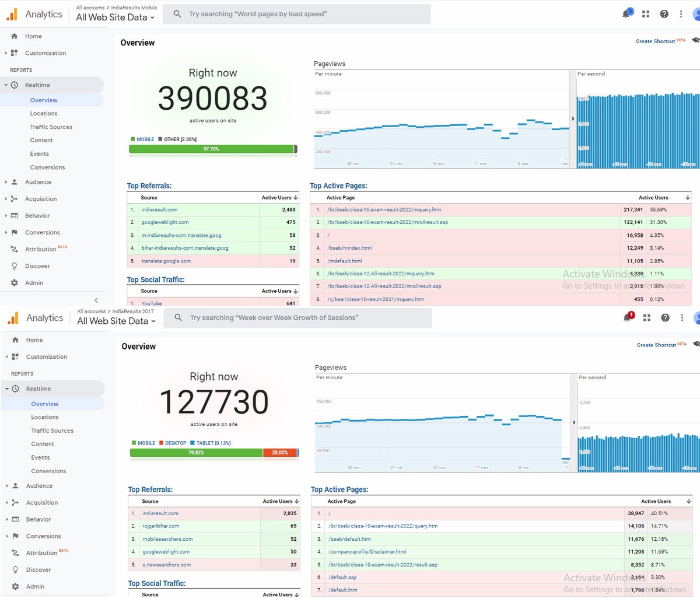Screen dimensions: 700x598
Task: Click Admin gear icon in IndiaResults Mobile sidebar
Action: click(x=15, y=283)
